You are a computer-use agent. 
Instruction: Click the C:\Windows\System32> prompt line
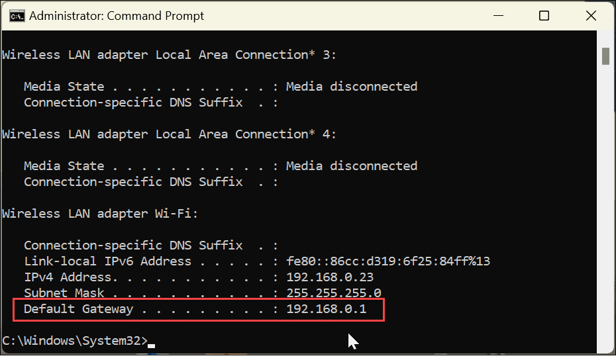(x=75, y=341)
